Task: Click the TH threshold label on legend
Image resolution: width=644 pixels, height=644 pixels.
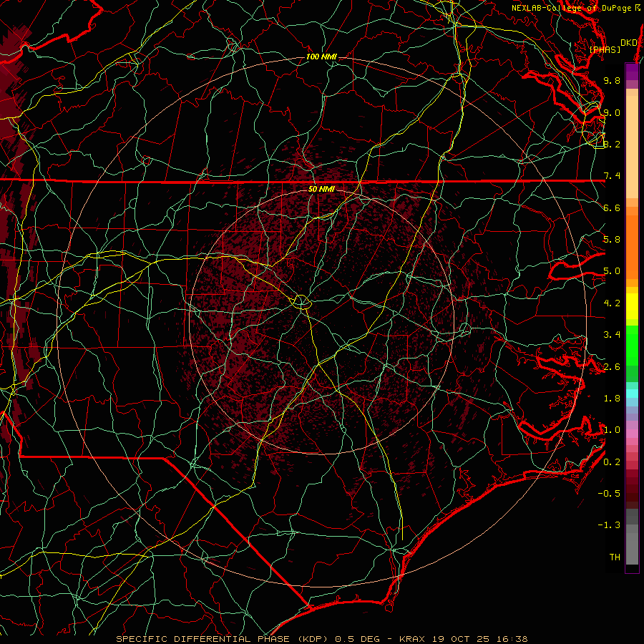Action: [615, 557]
